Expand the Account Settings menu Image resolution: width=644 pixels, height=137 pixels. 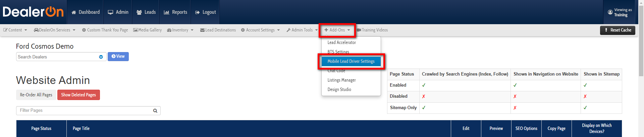pyautogui.click(x=260, y=30)
